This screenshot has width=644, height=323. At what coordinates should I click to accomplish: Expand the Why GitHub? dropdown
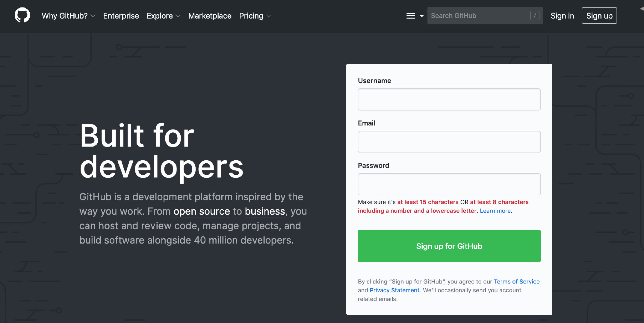tap(68, 16)
